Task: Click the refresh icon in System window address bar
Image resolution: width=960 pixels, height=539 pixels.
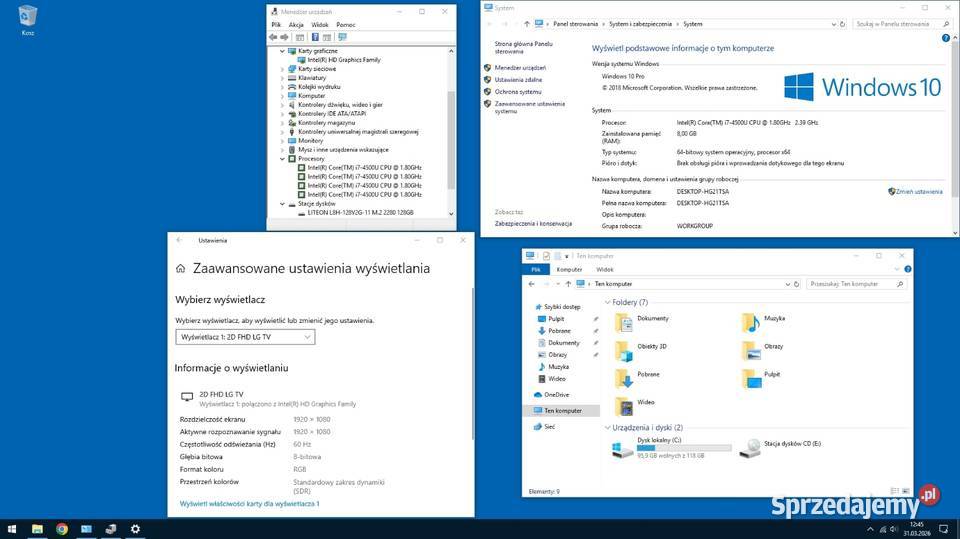Action: [842, 24]
